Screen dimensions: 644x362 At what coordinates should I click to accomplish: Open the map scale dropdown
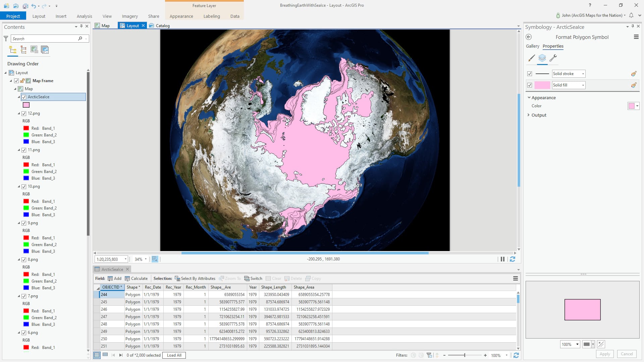[126, 259]
